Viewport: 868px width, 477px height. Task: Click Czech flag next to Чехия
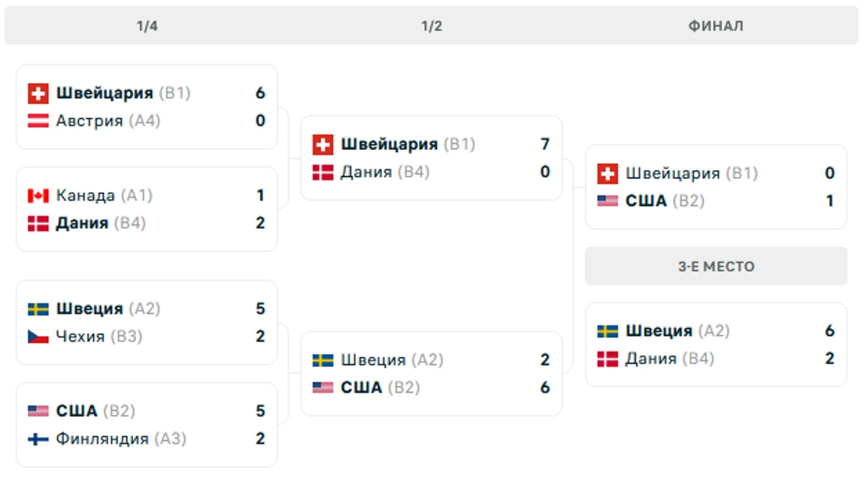38,337
